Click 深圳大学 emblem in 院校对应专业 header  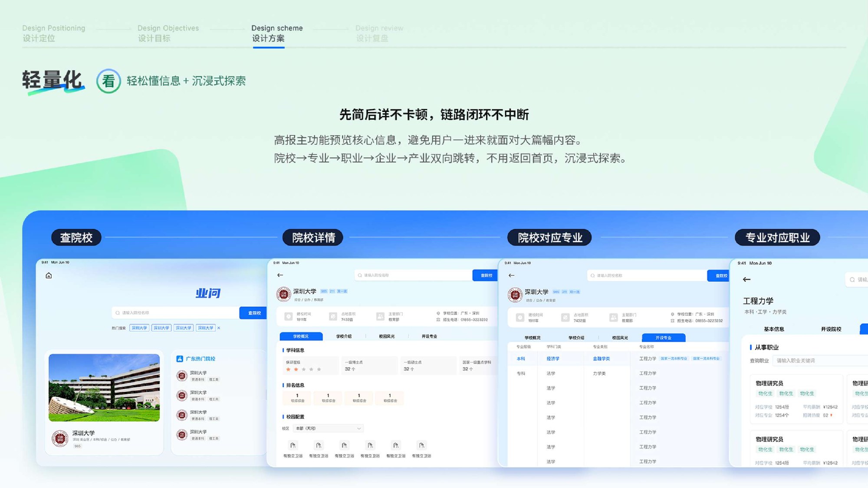click(x=515, y=295)
